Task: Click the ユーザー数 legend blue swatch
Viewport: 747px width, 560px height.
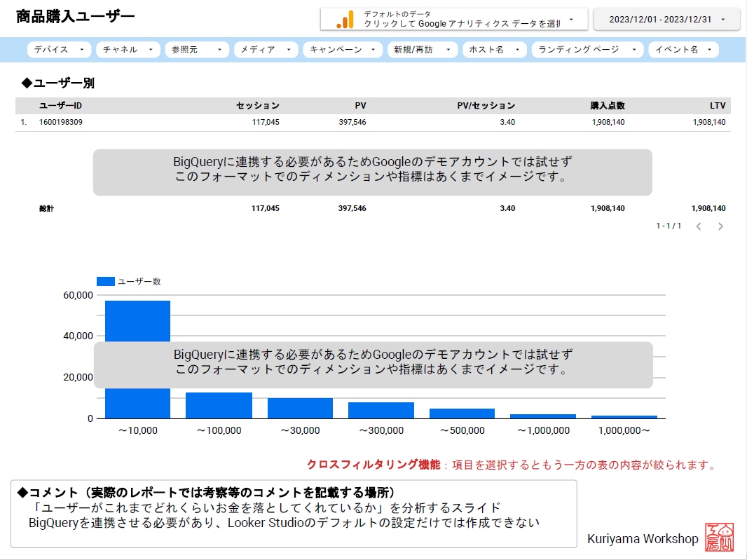Action: click(x=105, y=282)
